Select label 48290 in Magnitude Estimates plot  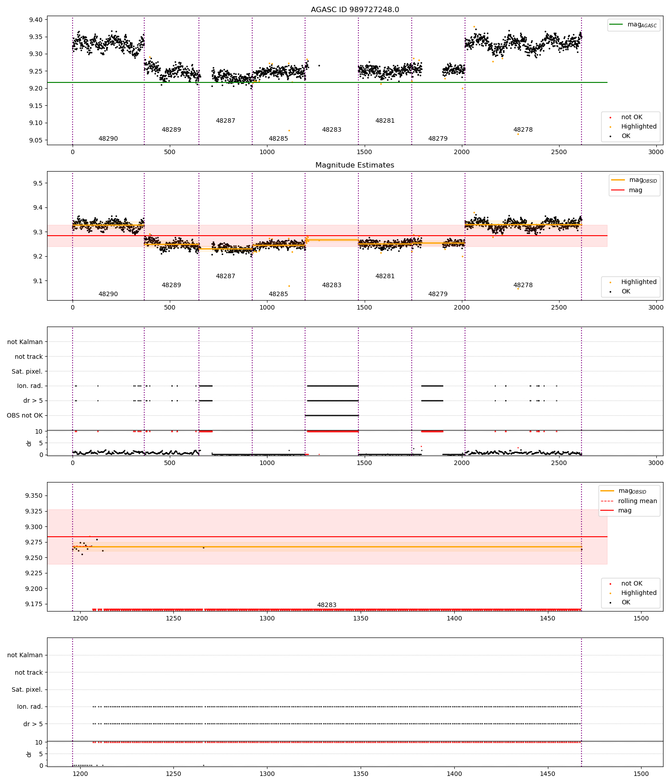point(108,294)
